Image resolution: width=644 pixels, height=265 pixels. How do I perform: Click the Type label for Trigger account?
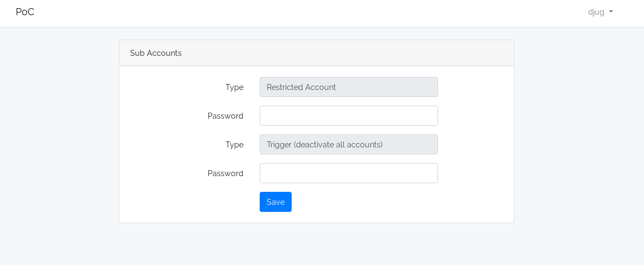(234, 145)
